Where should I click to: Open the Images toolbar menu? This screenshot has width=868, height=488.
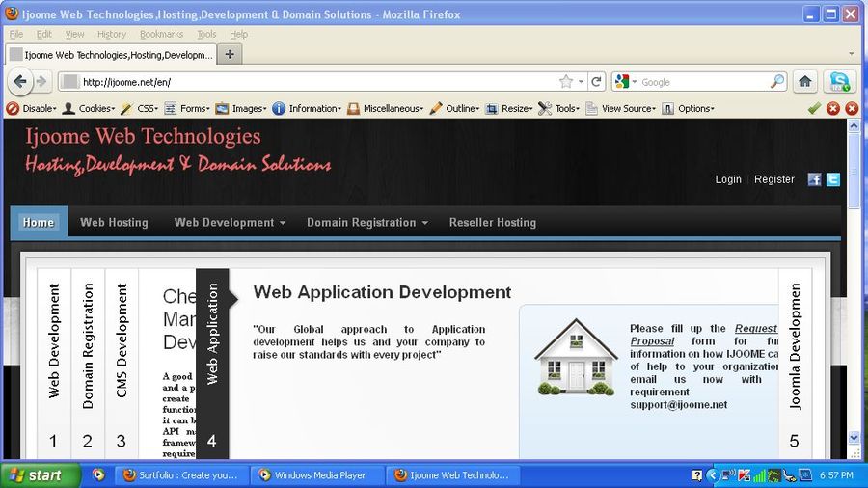tap(241, 108)
